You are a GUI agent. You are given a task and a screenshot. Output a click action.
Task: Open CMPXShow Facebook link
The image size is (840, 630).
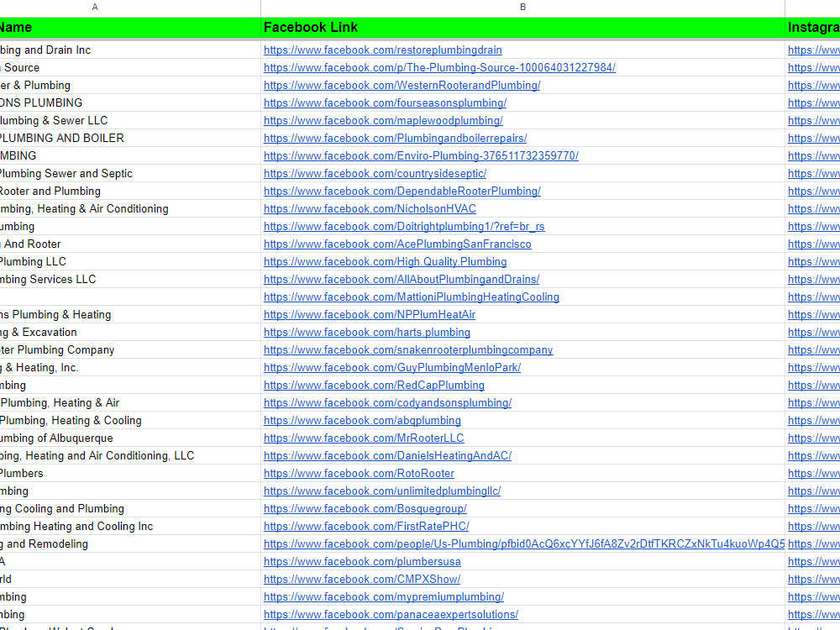click(x=362, y=580)
